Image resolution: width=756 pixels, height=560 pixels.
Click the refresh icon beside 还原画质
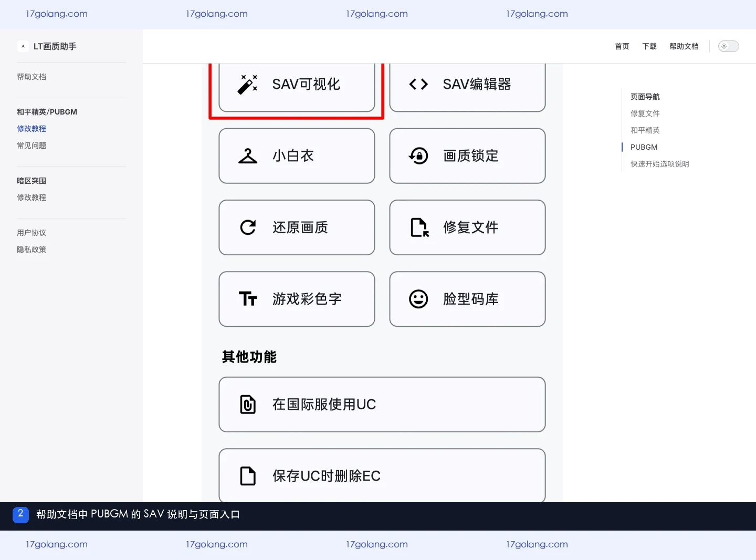[248, 227]
